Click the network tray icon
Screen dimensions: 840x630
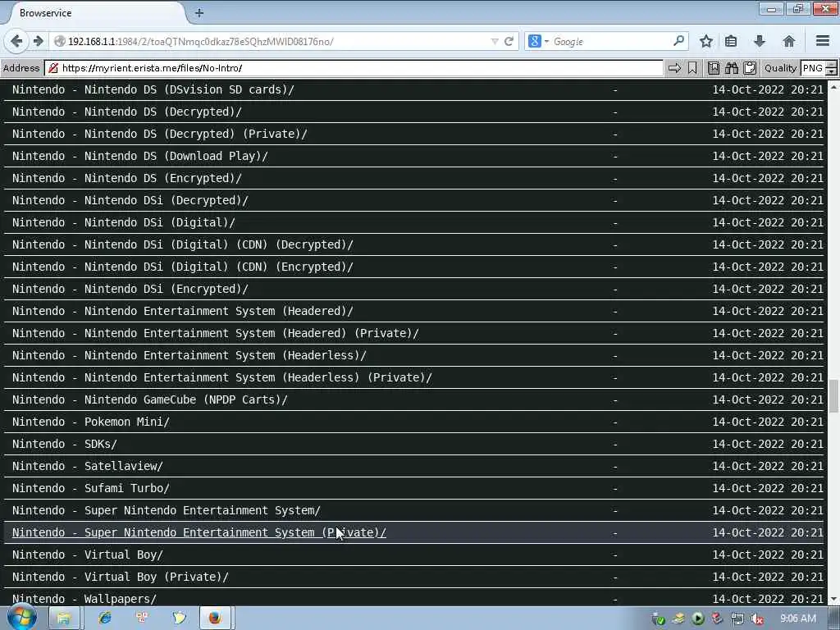(737, 619)
